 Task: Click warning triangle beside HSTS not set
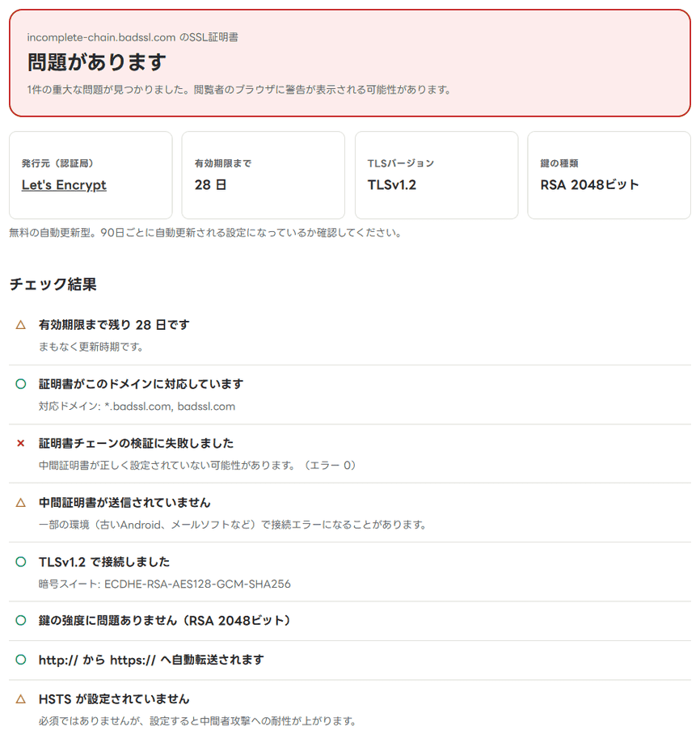click(x=20, y=698)
